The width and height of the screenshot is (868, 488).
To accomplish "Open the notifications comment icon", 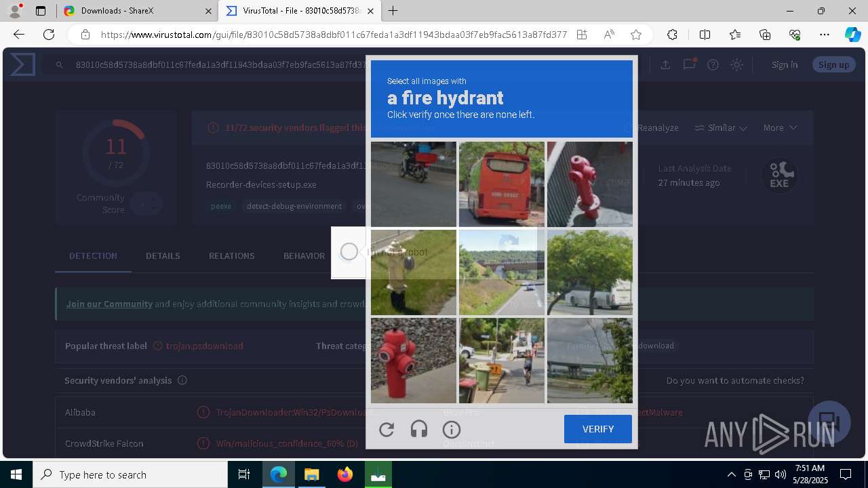I will (689, 64).
